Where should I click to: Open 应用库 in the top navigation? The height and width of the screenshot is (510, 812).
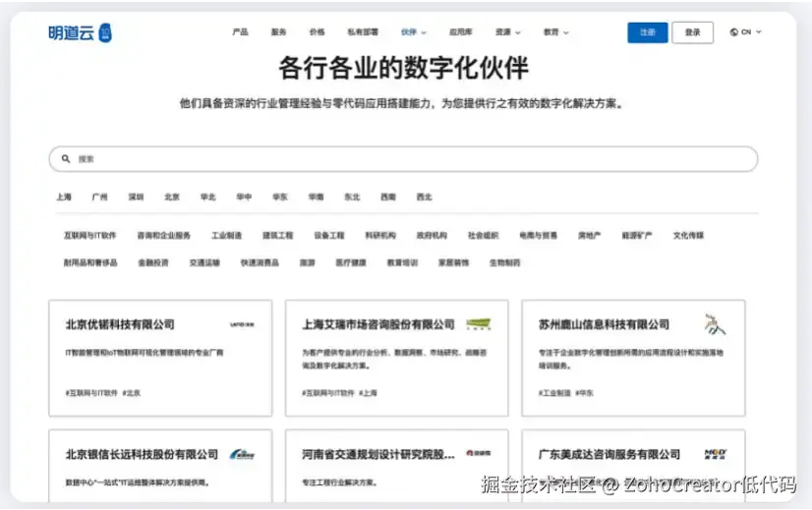[x=461, y=32]
